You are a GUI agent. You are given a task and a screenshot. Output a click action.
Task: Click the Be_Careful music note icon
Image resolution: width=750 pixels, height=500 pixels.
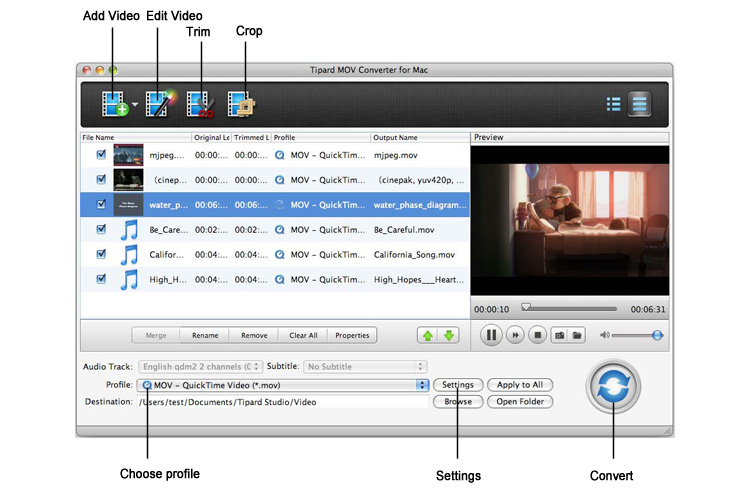click(x=129, y=230)
